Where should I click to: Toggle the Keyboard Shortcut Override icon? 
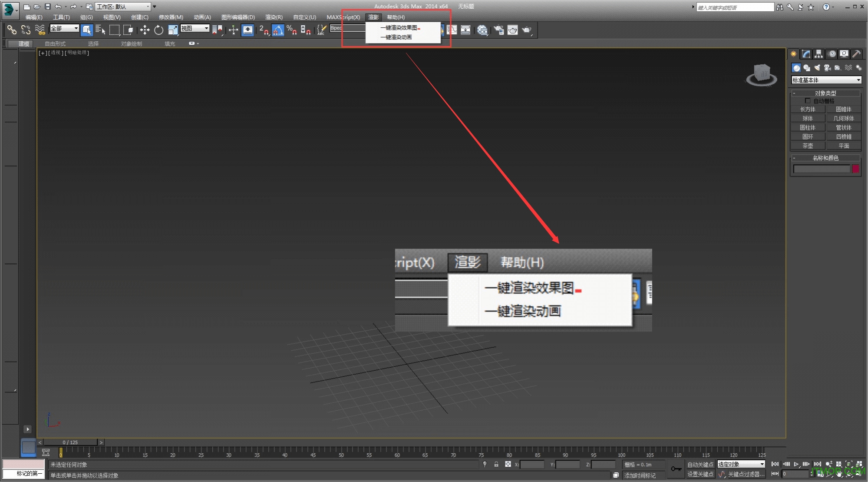click(248, 30)
